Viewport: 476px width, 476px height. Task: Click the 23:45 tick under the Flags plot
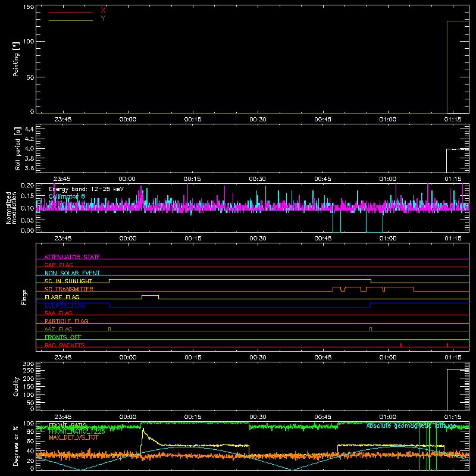(x=63, y=358)
